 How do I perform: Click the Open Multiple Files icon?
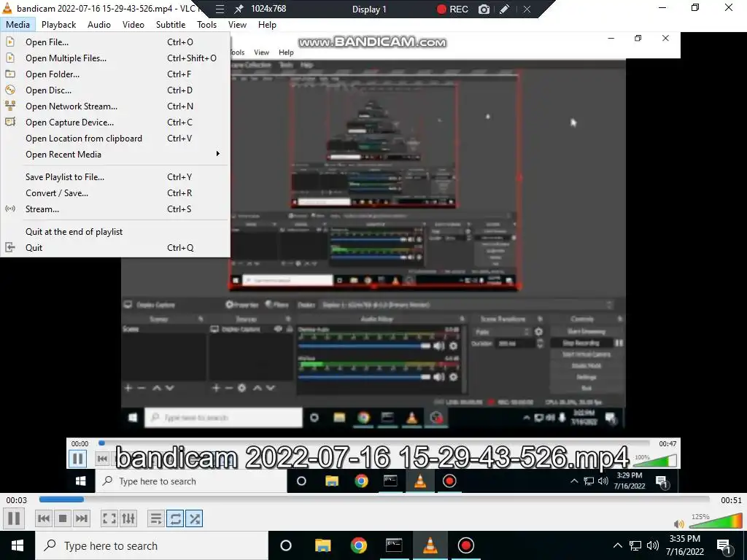click(10, 58)
